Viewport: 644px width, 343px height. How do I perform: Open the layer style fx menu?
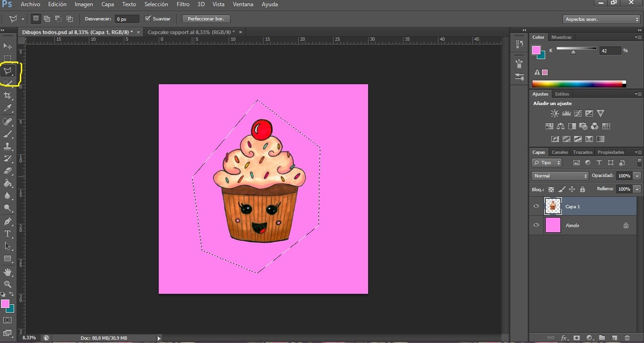coord(564,338)
